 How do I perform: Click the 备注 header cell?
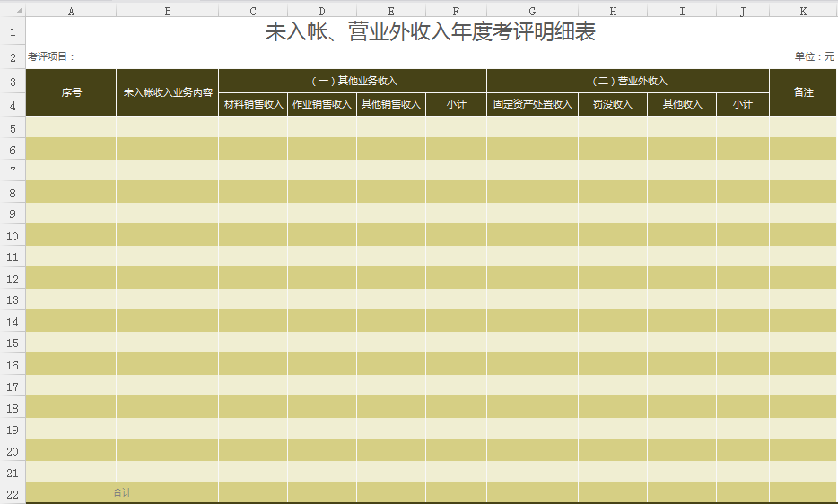click(803, 92)
